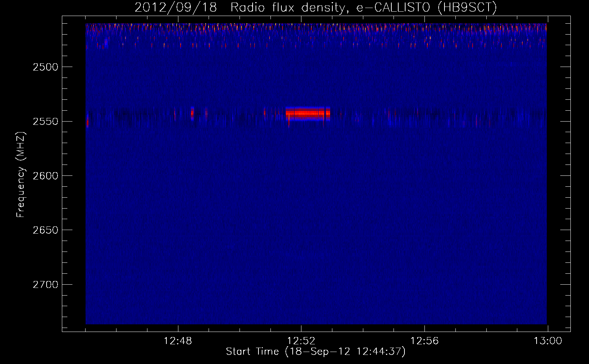Click the 'Start Time (18-Sep-12 12:44:37)' label
This screenshot has width=589, height=364.
point(316,352)
